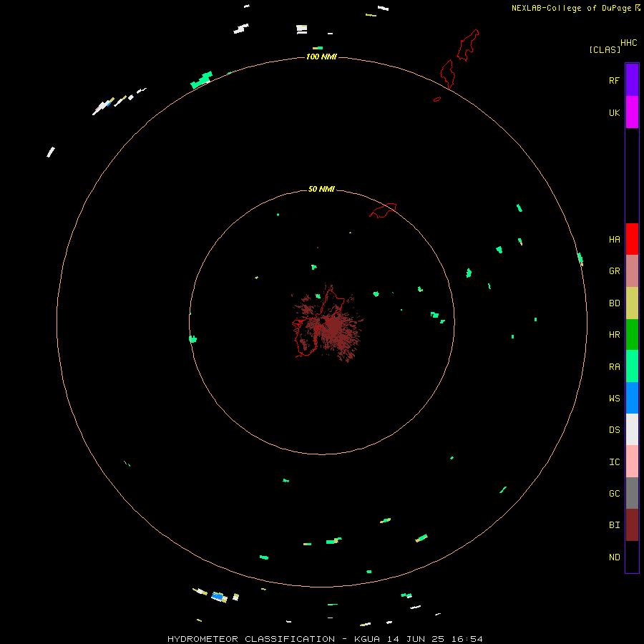Click the ND black legend swatch
Screen dimensions: 644x644
pyautogui.click(x=632, y=557)
